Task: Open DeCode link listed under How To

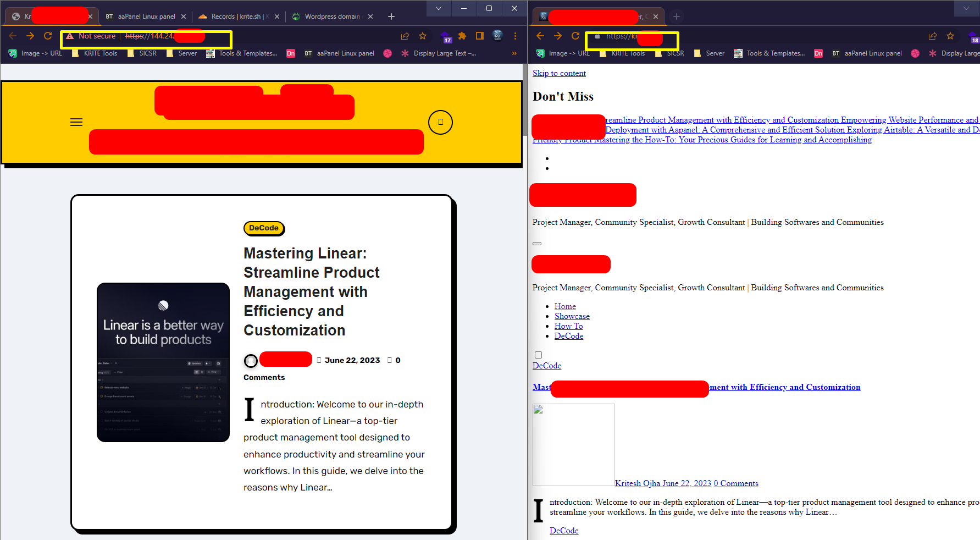Action: (569, 336)
